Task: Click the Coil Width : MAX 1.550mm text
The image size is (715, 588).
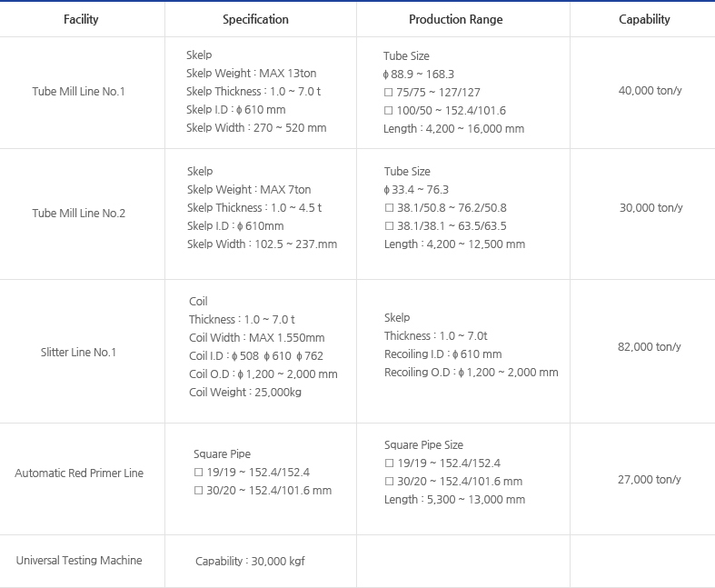Action: pyautogui.click(x=256, y=338)
